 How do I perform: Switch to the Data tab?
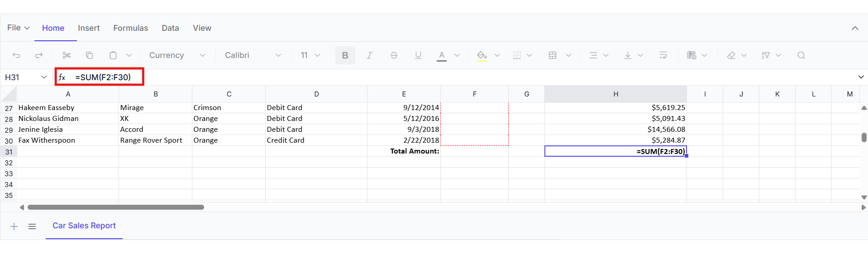point(170,28)
